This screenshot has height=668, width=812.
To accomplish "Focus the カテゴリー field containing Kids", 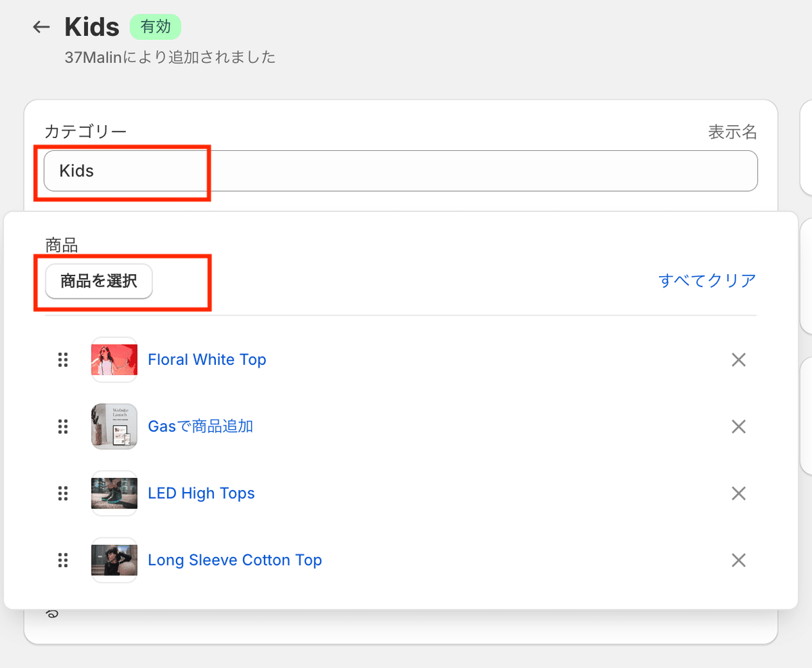I will click(401, 171).
